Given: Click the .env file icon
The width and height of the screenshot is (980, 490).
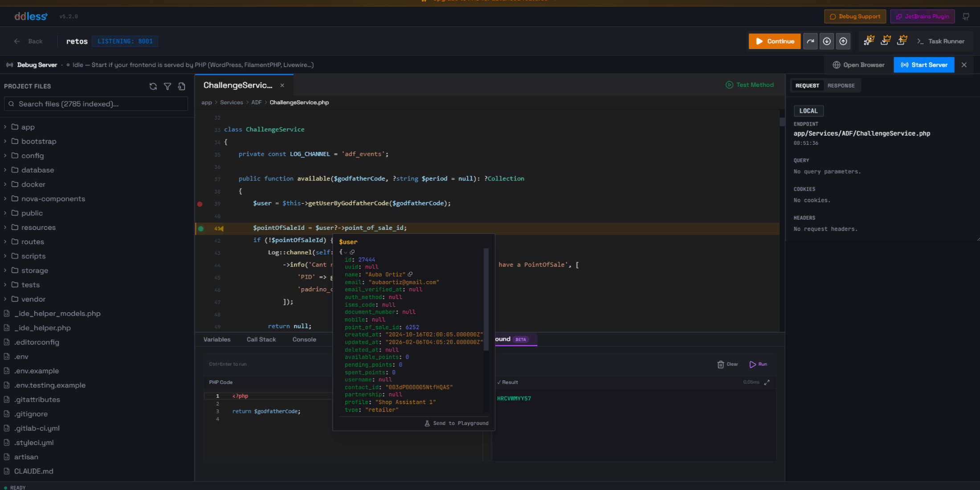Looking at the screenshot, I should 7,356.
